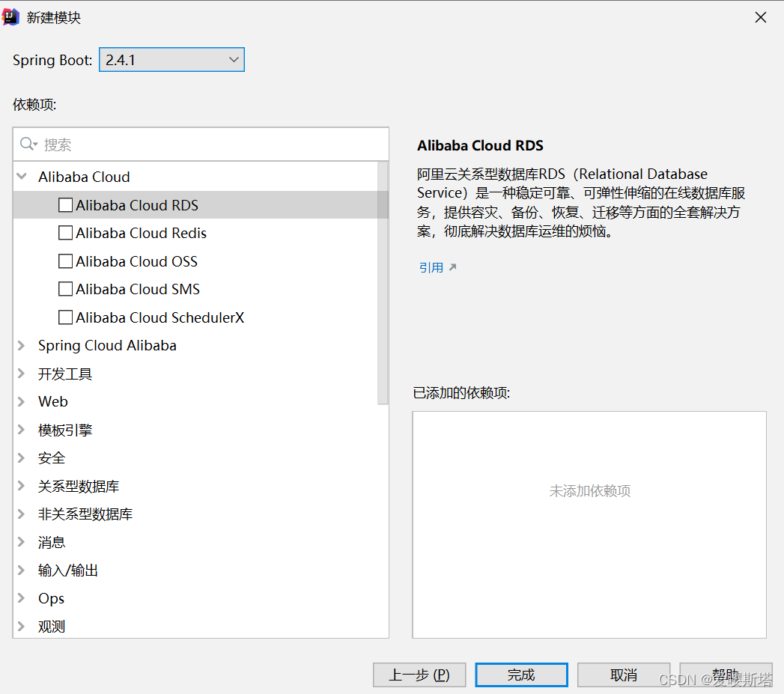
Task: Select the 非关系型数据库 category label
Action: [85, 514]
